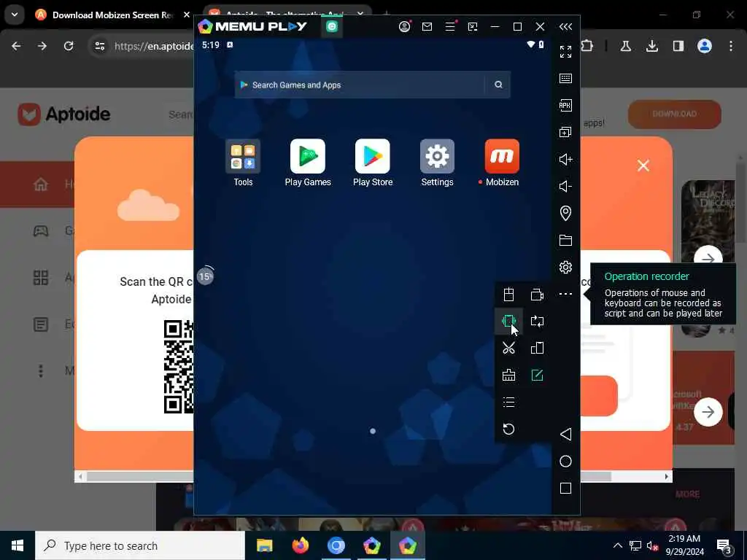The height and width of the screenshot is (560, 747).
Task: Show hidden system tray icons chevron
Action: (617, 545)
